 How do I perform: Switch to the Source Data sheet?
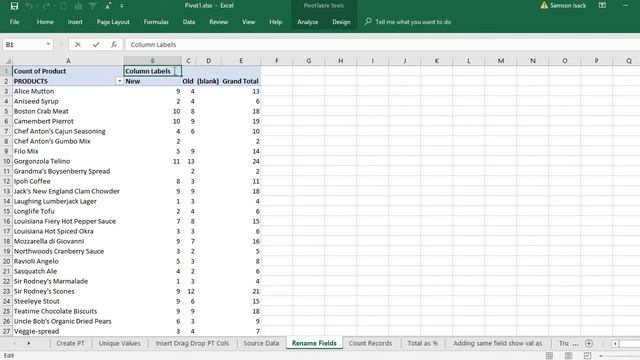[x=261, y=343]
